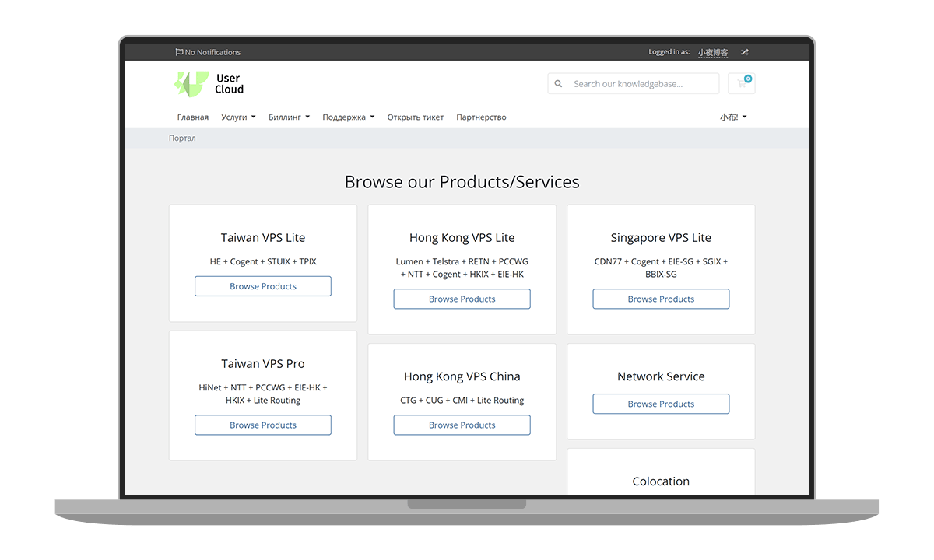Click the 'CTG + CUG + CMI + Lite Routing' text
Viewport: 934px width, 560px height.
[462, 401]
